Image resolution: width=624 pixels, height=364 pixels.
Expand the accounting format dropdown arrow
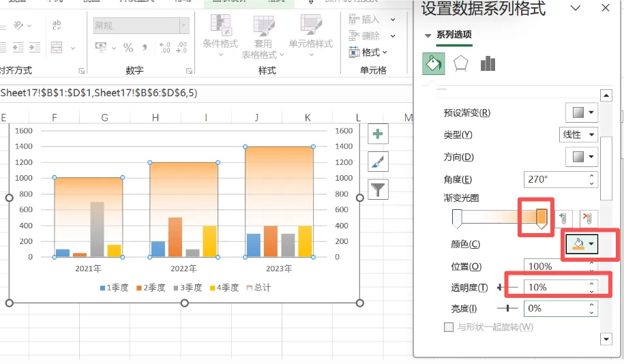pyautogui.click(x=114, y=48)
